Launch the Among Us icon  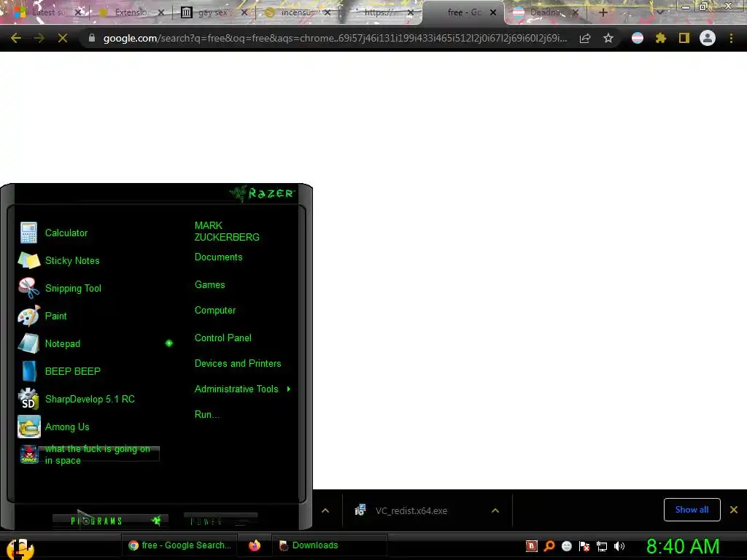click(28, 427)
